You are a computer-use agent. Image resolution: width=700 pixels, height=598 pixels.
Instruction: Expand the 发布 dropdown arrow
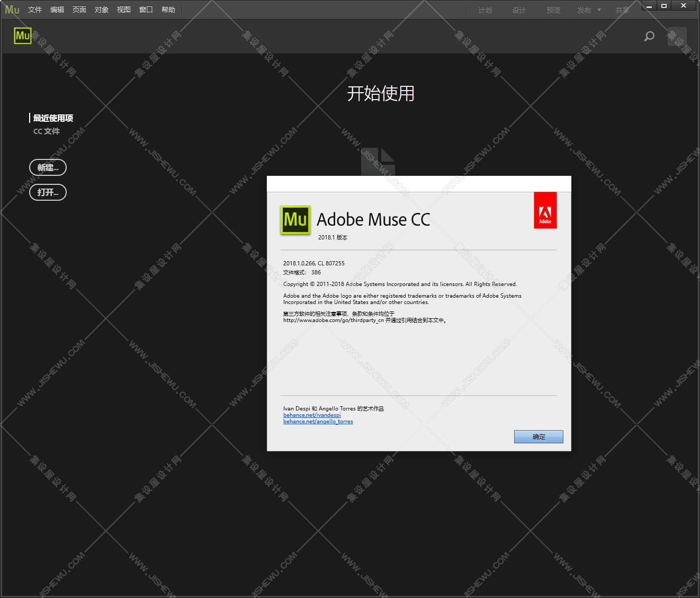tap(599, 10)
